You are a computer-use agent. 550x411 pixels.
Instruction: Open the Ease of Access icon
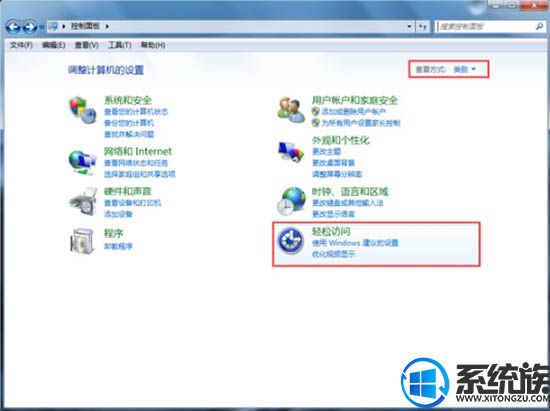290,241
